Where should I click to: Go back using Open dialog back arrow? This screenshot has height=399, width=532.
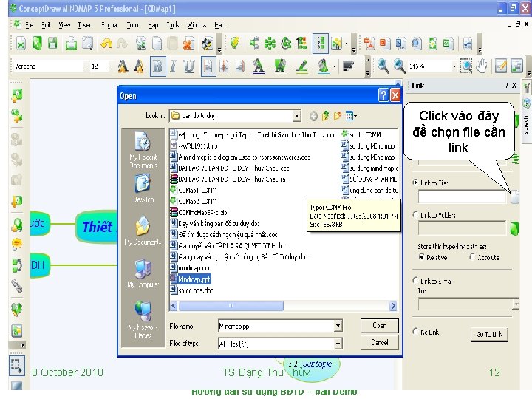[x=314, y=117]
